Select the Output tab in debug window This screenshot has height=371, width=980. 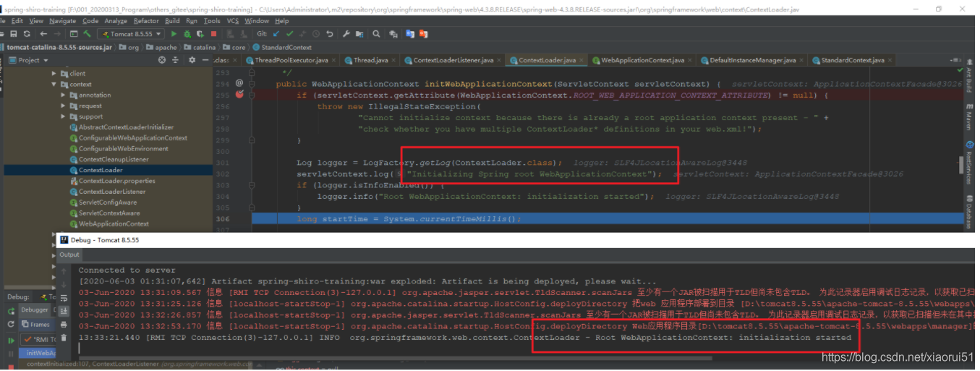(x=69, y=255)
